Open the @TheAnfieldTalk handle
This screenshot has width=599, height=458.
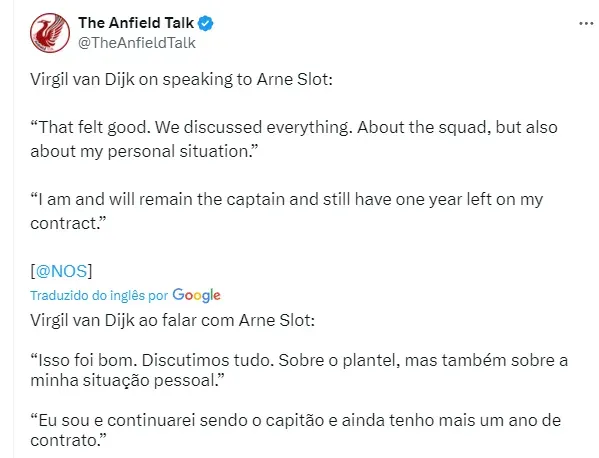(137, 43)
